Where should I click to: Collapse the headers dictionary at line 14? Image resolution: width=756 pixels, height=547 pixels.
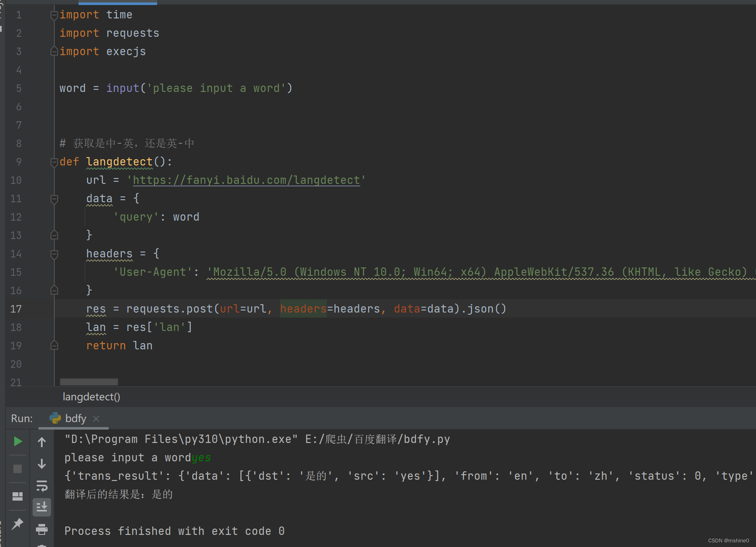[54, 254]
